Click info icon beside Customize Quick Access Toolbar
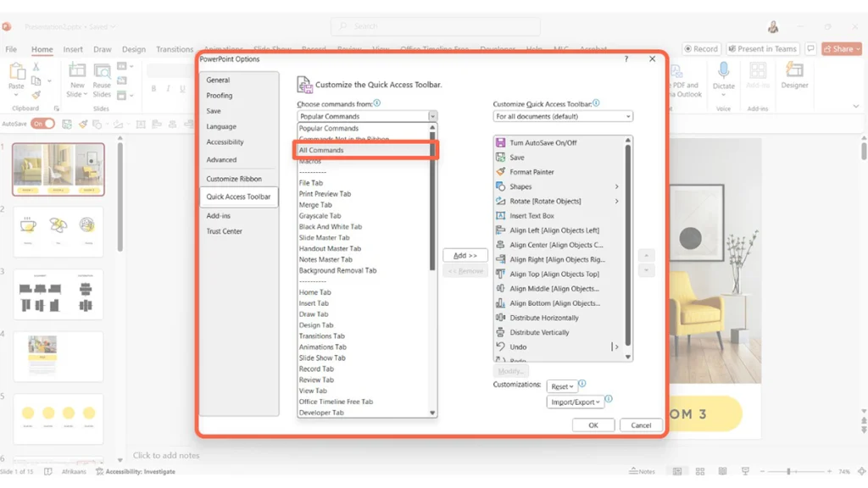This screenshot has width=868, height=488. pyautogui.click(x=596, y=103)
